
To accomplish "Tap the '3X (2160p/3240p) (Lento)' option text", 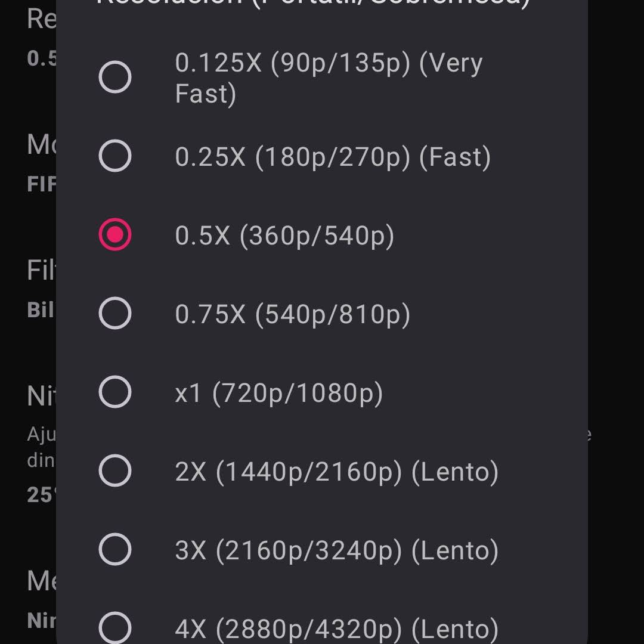I will pos(336,550).
